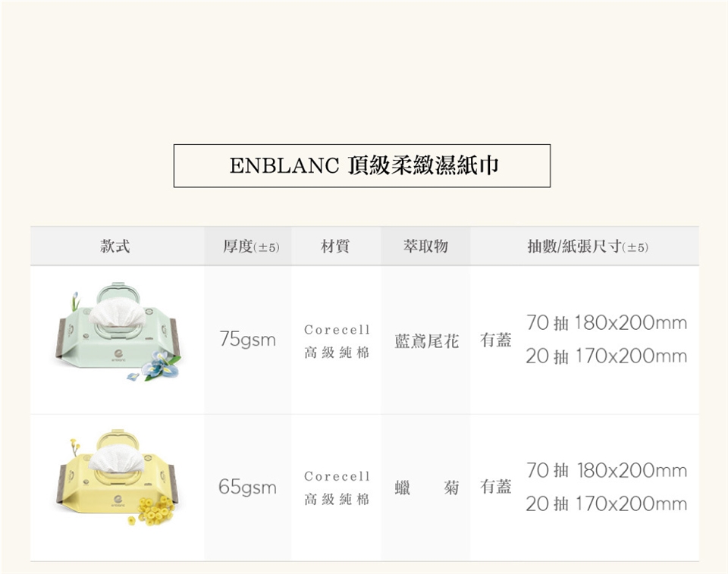Click 70 抽 180x200mm in the yellow row
Image resolution: width=728 pixels, height=574 pixels.
tap(606, 471)
